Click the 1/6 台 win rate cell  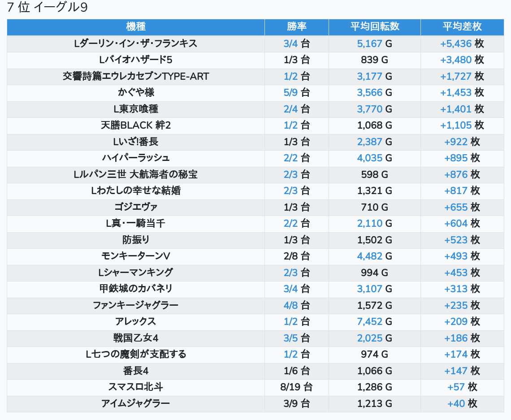pyautogui.click(x=297, y=371)
